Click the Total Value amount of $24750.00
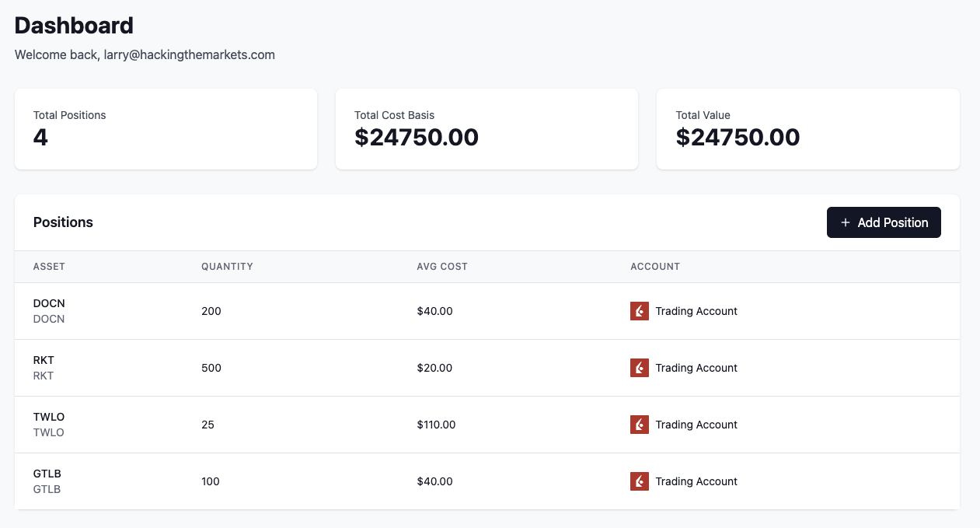Viewport: 980px width, 528px height. [x=738, y=137]
